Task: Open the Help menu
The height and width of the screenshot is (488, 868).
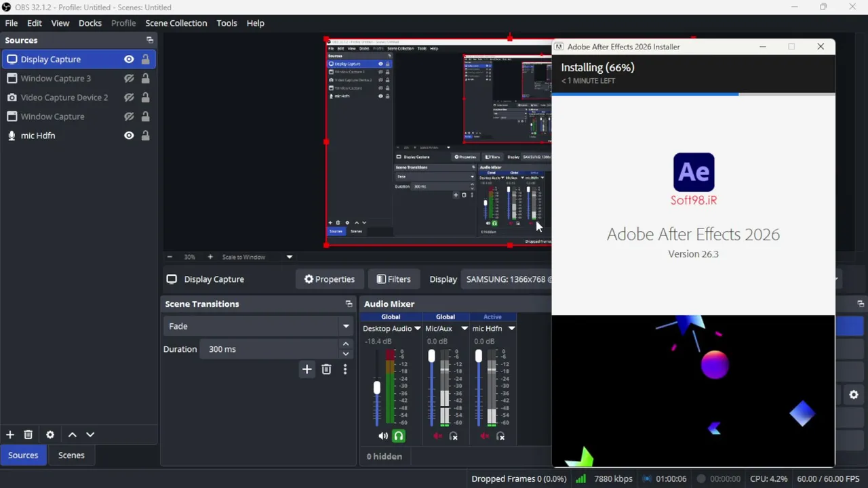Action: point(256,23)
